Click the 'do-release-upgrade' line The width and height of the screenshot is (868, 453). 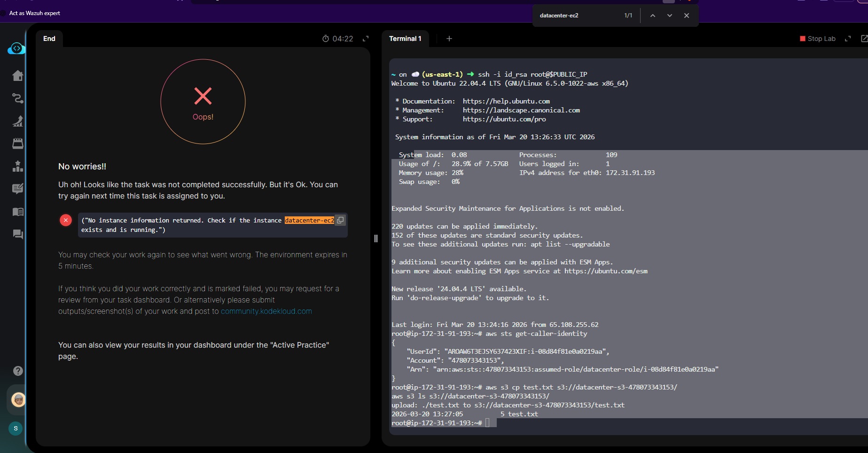pyautogui.click(x=470, y=298)
